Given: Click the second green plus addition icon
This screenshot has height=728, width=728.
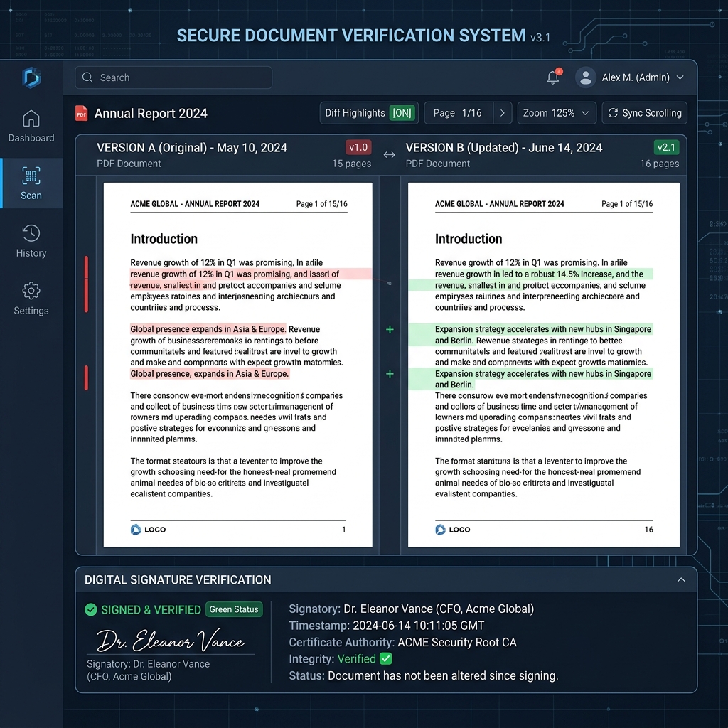Looking at the screenshot, I should 390,374.
